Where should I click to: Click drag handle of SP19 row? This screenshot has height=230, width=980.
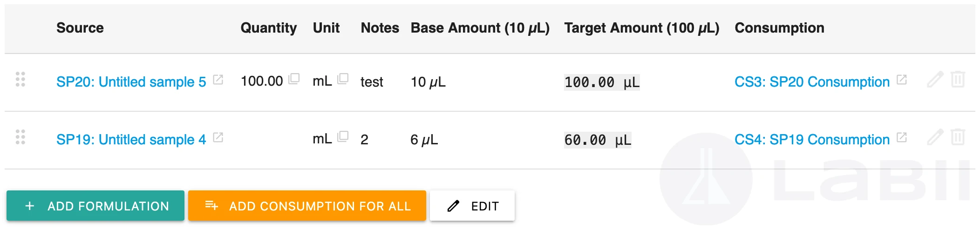point(20,137)
